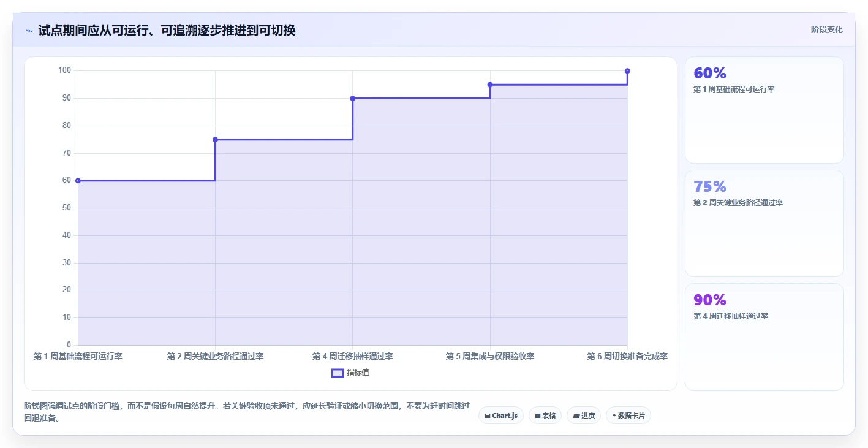Click x-axis label 第 5 周集成与权限验收率
Image resolution: width=868 pixels, height=448 pixels.
(490, 356)
